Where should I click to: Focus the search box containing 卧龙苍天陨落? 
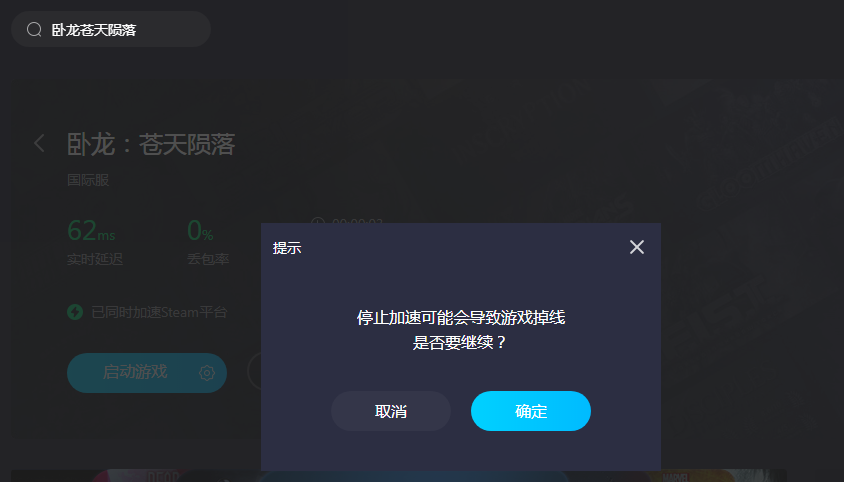click(111, 29)
